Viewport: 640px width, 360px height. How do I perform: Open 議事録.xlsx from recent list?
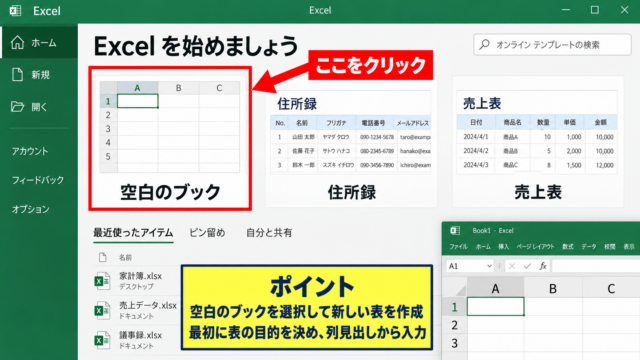point(140,336)
